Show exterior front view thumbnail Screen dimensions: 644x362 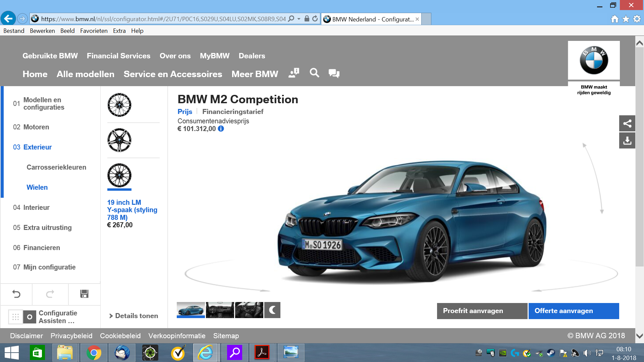tap(191, 310)
